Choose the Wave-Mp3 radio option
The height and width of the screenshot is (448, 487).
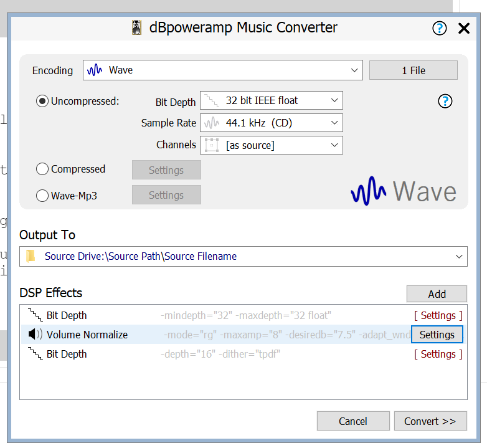[42, 196]
